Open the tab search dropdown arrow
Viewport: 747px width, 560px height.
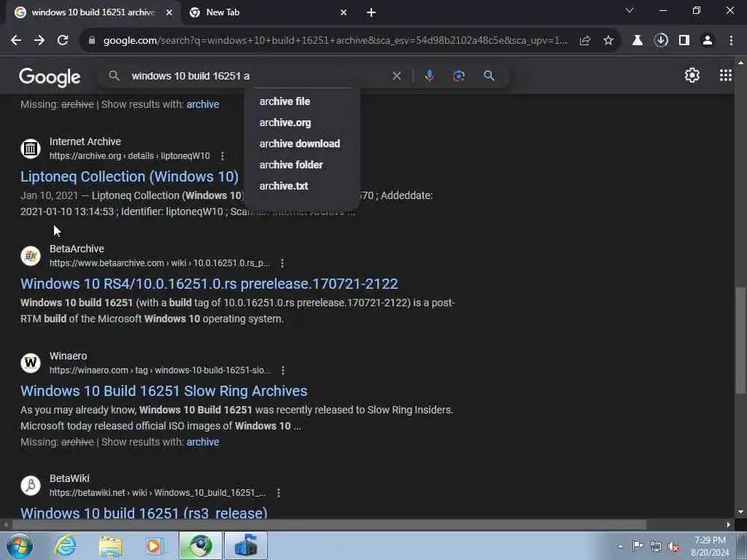[630, 10]
